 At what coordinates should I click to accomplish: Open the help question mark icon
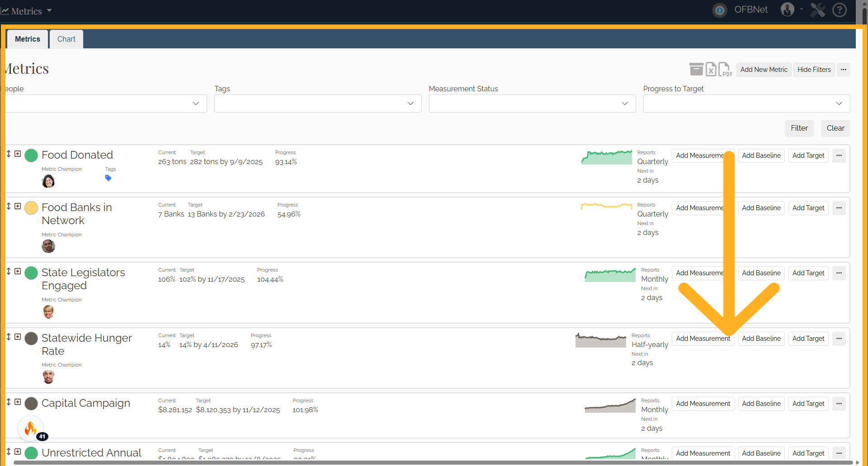840,9
